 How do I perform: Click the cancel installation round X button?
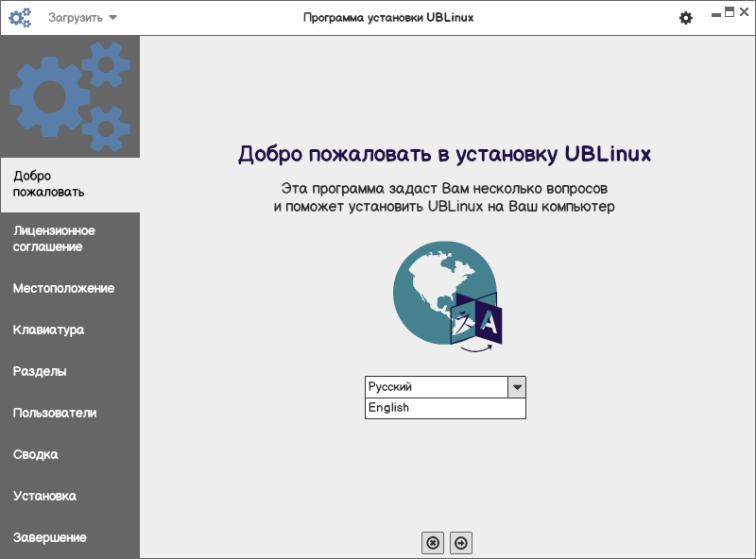coord(433,543)
